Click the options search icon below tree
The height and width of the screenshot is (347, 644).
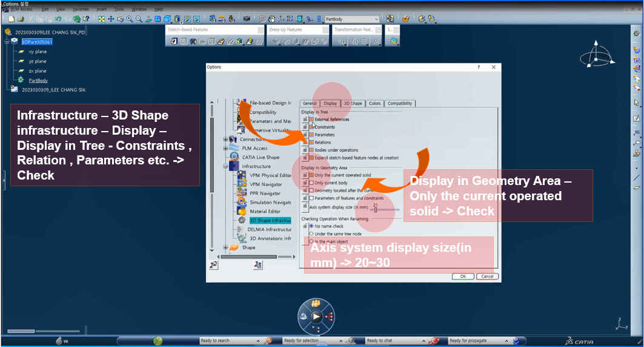258,265
